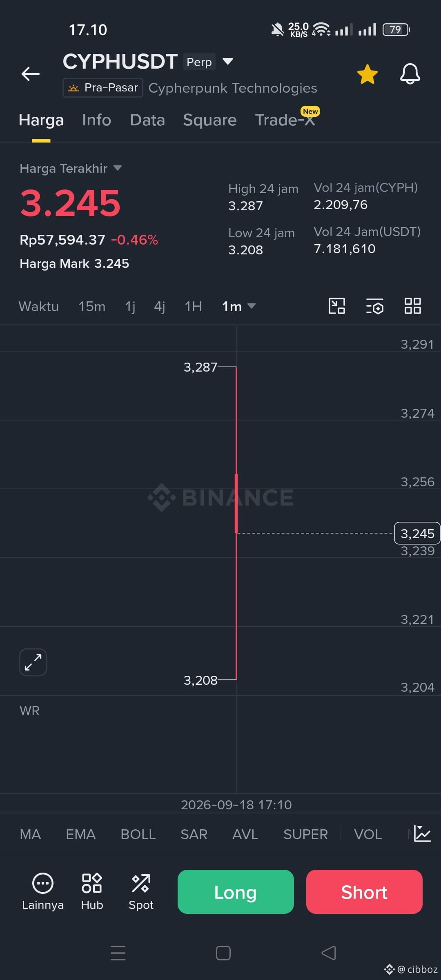Expand the CYPHUSDT Perp pair dropdown

[x=227, y=62]
